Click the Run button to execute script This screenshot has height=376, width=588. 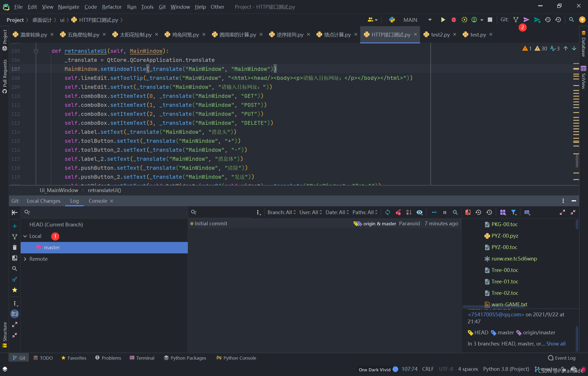(x=443, y=20)
